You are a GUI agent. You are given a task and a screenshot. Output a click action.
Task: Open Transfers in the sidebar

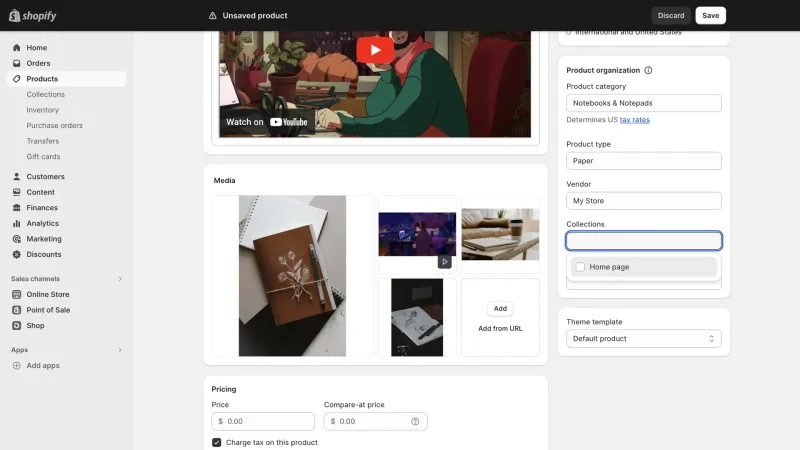click(42, 141)
